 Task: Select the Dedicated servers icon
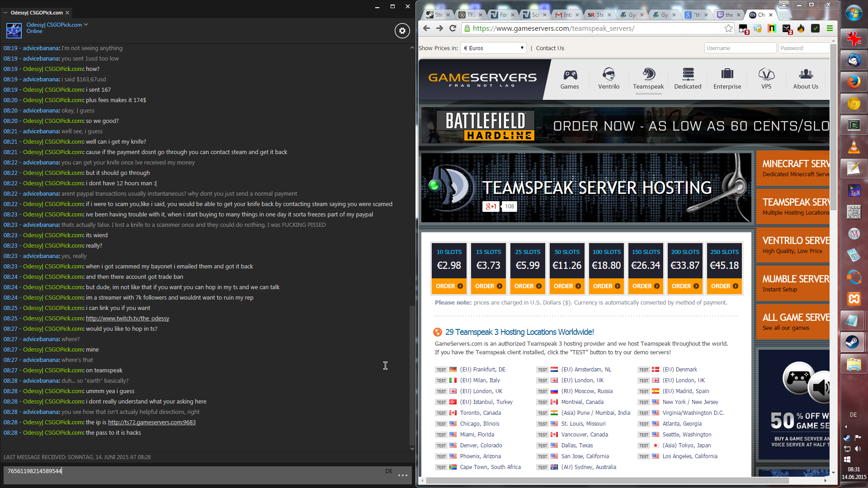[x=688, y=75]
